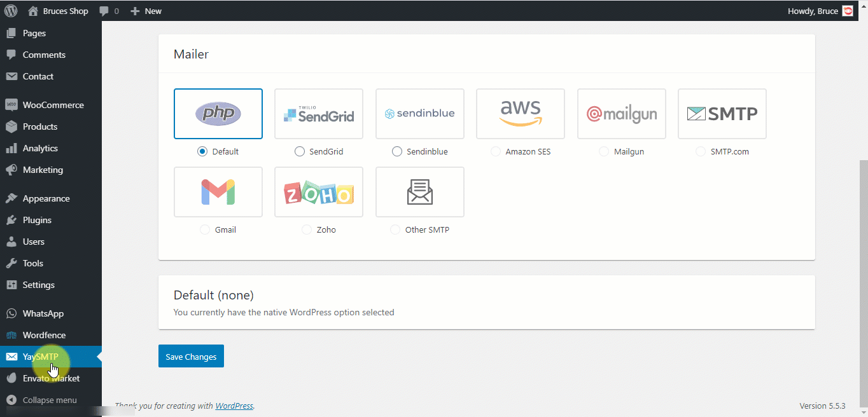Image resolution: width=868 pixels, height=417 pixels.
Task: Open the WooCommerce menu item
Action: 51,105
